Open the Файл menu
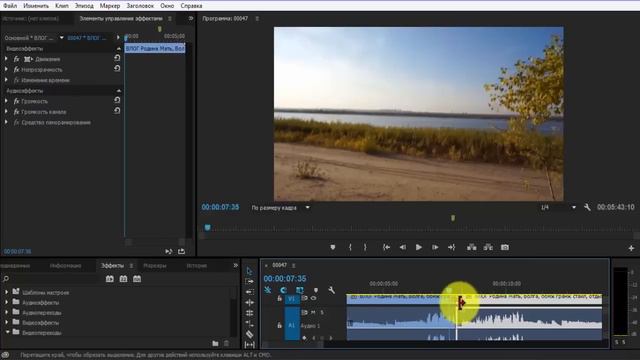Screen dimensions: 640x360 click(10, 6)
